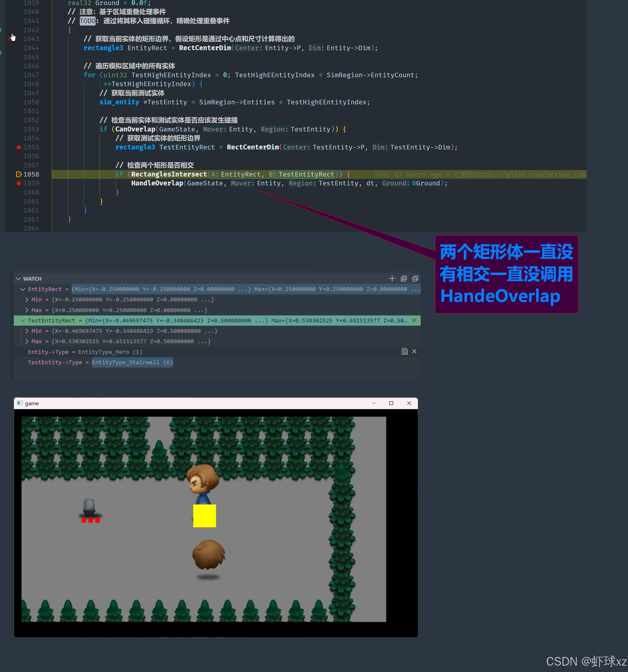This screenshot has height=672, width=628.
Task: Click line number 1050 in the gutter
Action: [31, 102]
